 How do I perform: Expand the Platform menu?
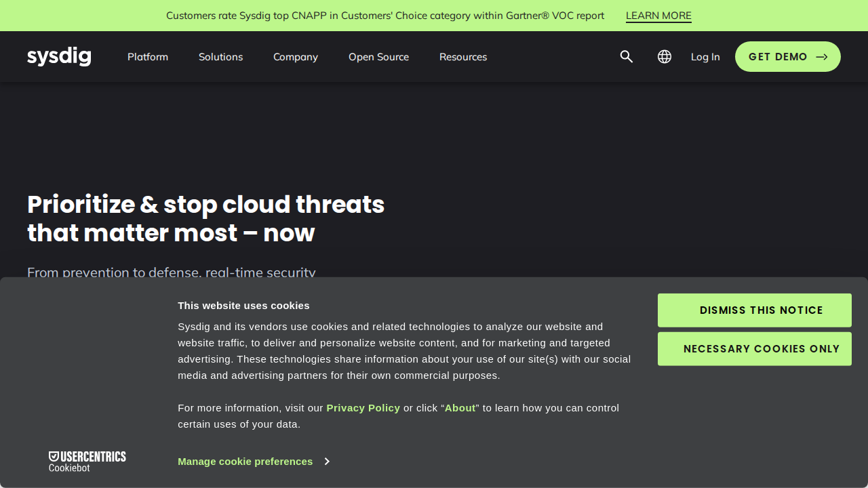pyautogui.click(x=148, y=57)
